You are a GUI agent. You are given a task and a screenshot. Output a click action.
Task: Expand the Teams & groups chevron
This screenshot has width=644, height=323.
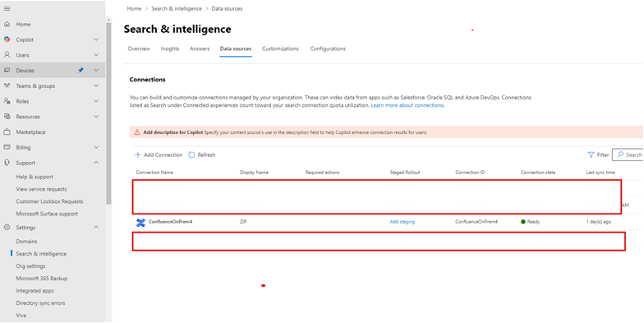(96, 85)
